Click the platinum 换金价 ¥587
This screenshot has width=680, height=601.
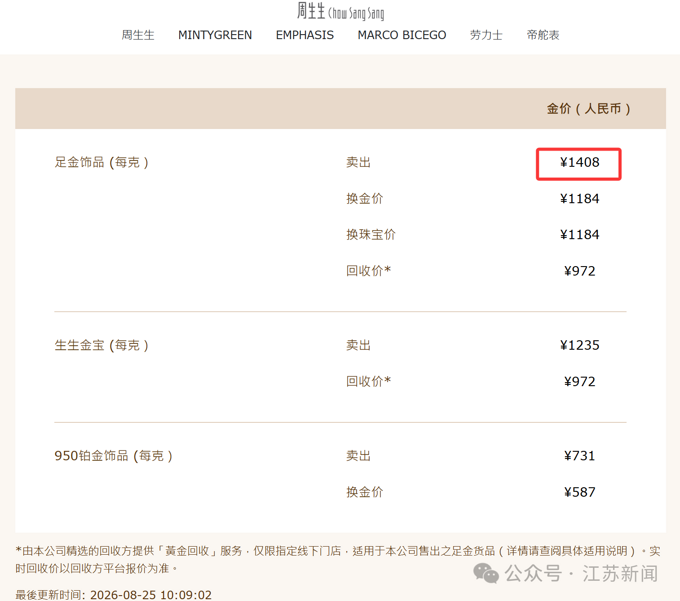[579, 493]
